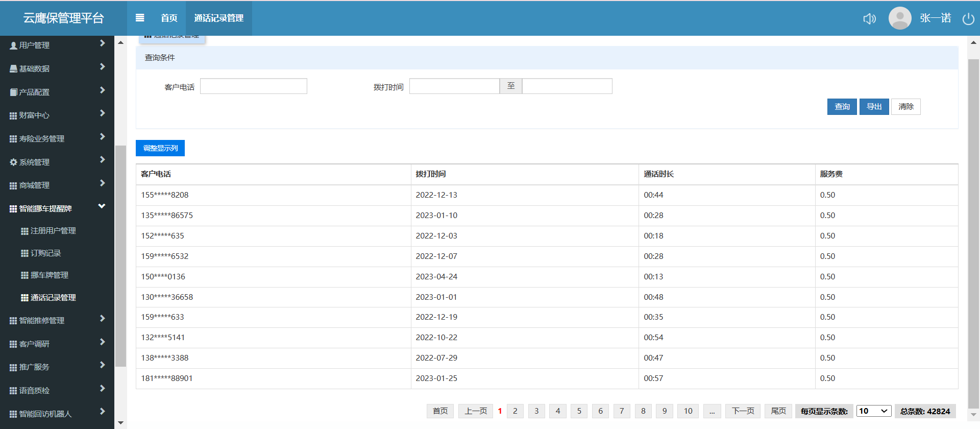Click the 产品配置 sidebar icon
Viewport: 980px width, 429px height.
pos(13,92)
